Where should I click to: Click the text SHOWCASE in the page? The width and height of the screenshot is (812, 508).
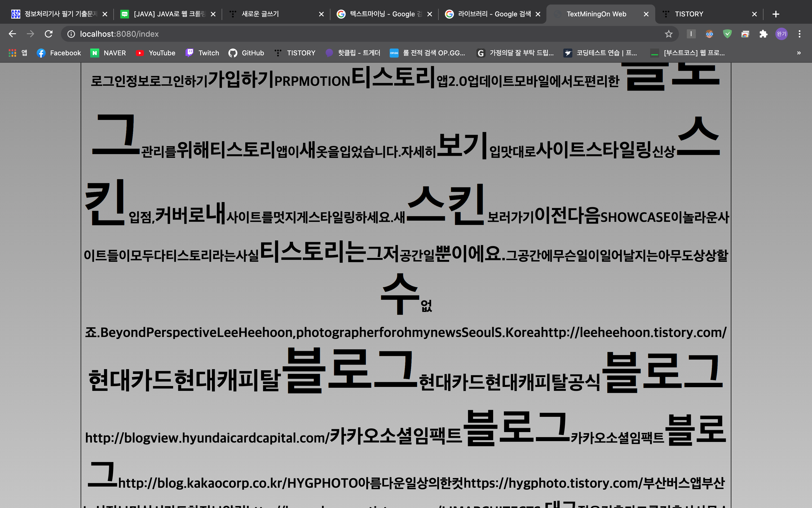click(636, 217)
